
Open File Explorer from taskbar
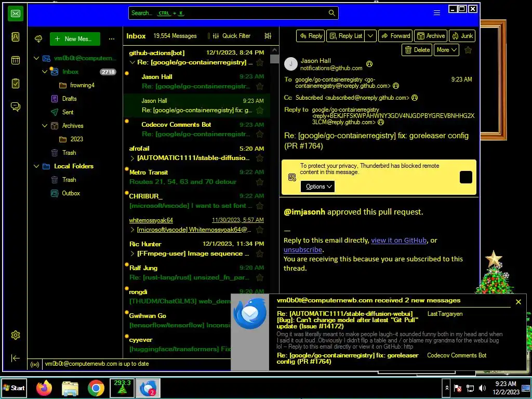[x=70, y=388]
